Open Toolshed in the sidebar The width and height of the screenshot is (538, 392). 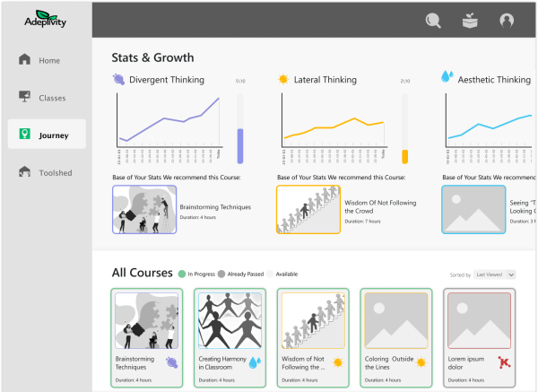coord(46,172)
